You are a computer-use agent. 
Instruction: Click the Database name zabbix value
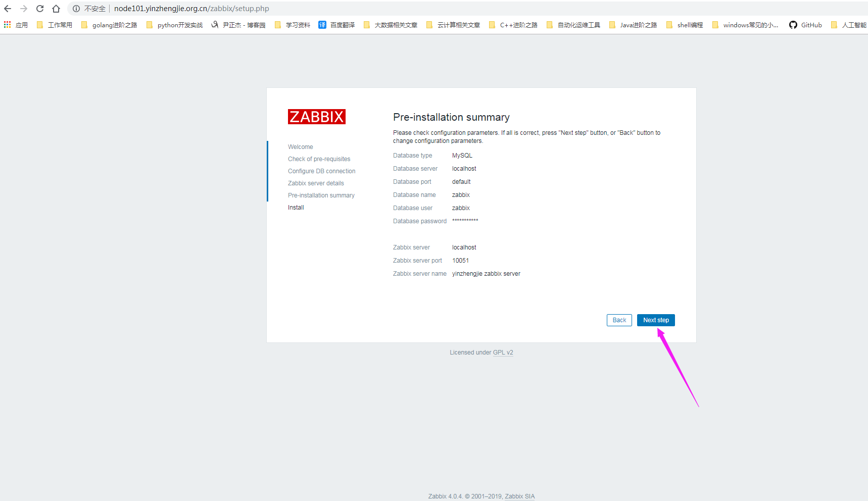coord(461,195)
